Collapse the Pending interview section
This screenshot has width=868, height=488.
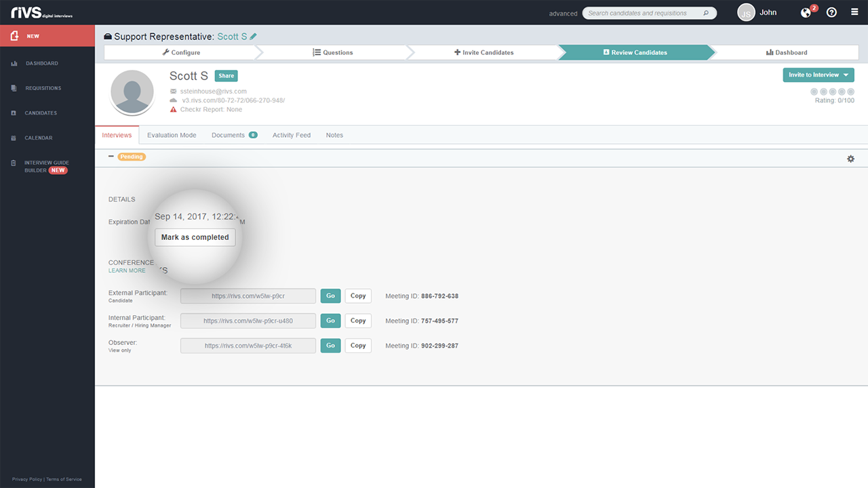pyautogui.click(x=111, y=157)
